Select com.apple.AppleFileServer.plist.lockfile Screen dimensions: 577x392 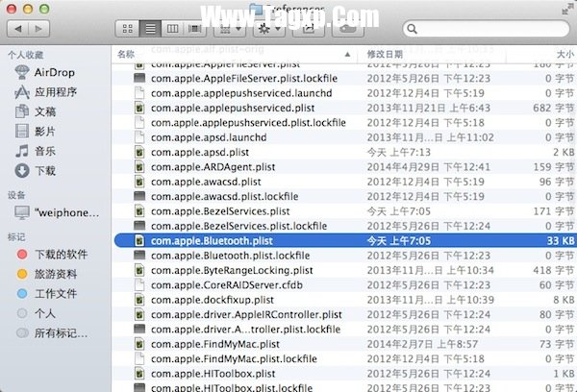coord(244,79)
